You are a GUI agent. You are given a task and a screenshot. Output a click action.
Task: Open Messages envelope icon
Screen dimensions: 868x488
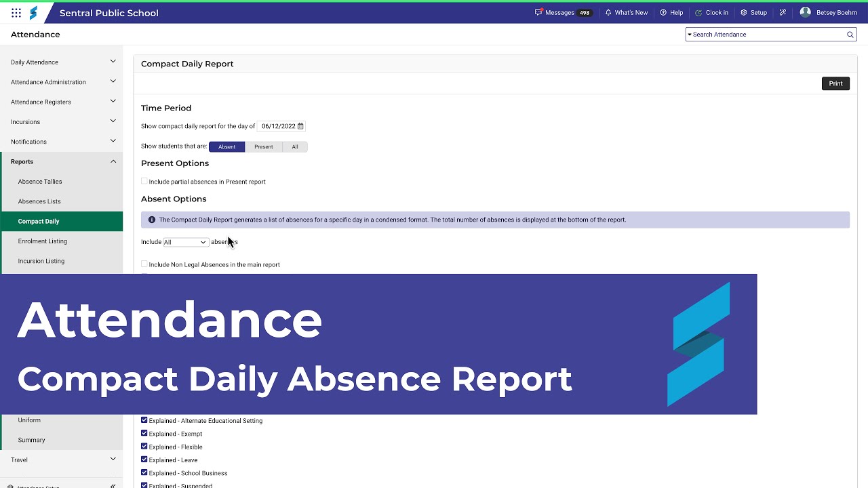tap(538, 12)
